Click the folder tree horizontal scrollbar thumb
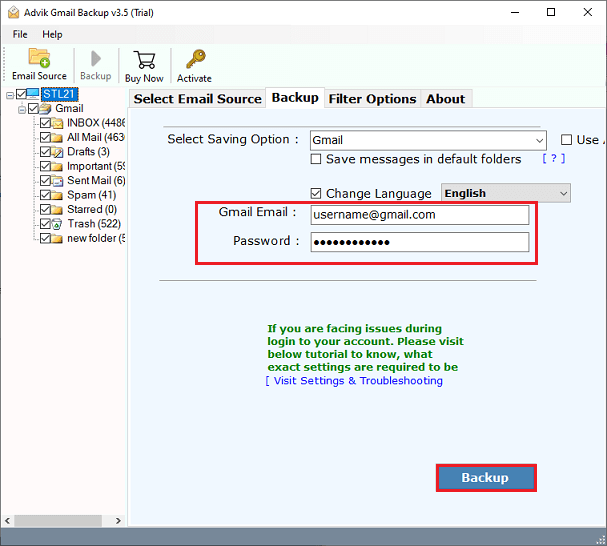 [x=58, y=520]
